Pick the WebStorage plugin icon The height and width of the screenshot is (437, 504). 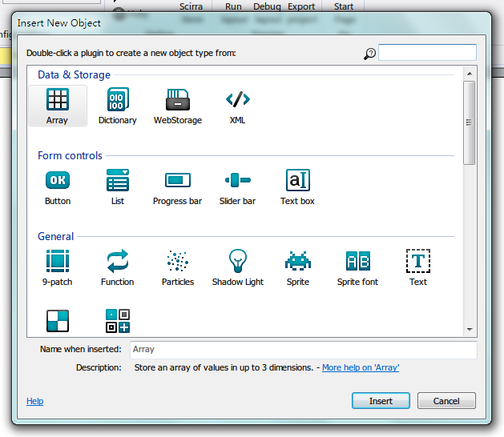177,100
